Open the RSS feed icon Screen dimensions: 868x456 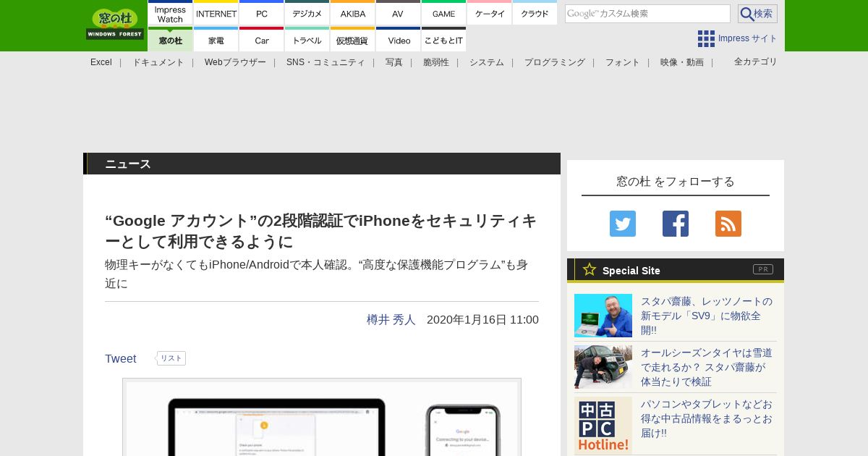click(x=728, y=224)
